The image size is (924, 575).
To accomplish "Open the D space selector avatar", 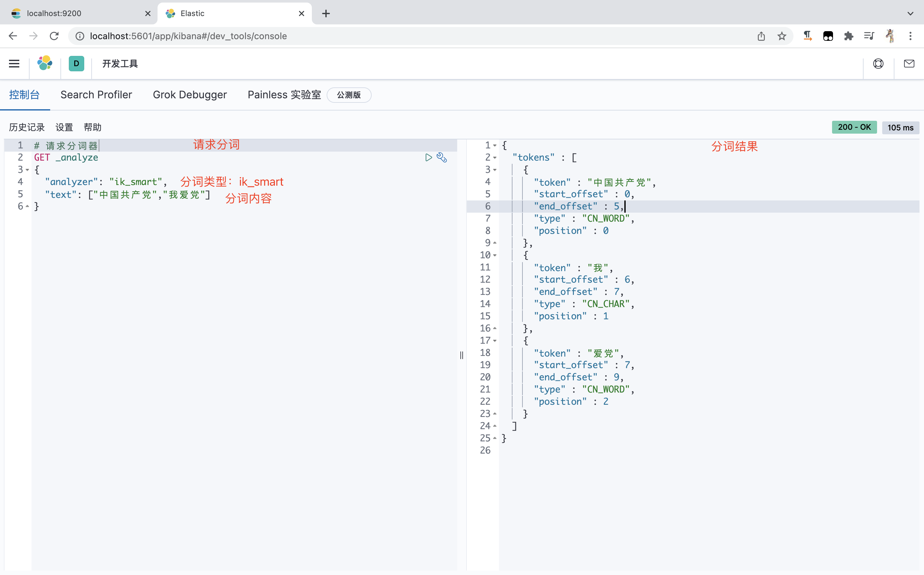I will [x=77, y=64].
